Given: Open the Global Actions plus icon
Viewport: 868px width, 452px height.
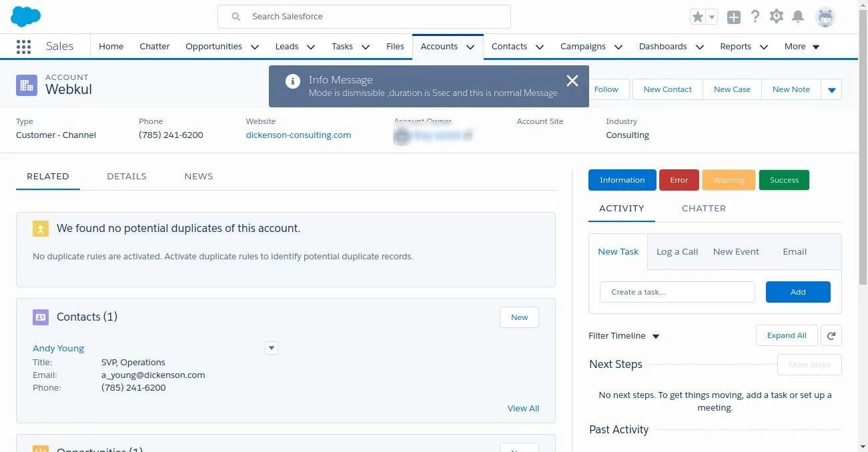Looking at the screenshot, I should pyautogui.click(x=734, y=17).
